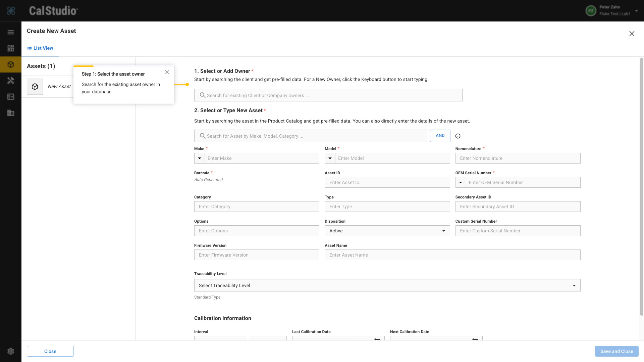Open the company building icon in sidebar
This screenshot has width=644, height=362.
11,113
